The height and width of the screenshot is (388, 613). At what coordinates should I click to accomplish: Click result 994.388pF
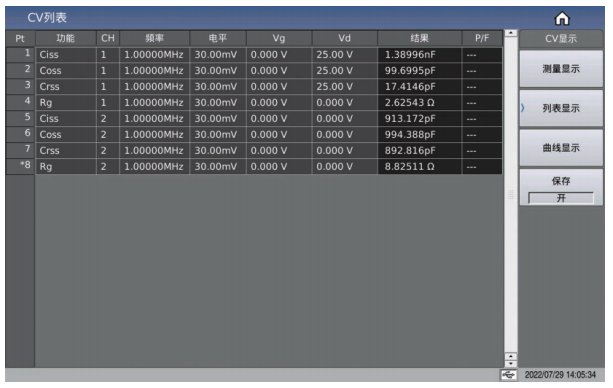(x=419, y=135)
